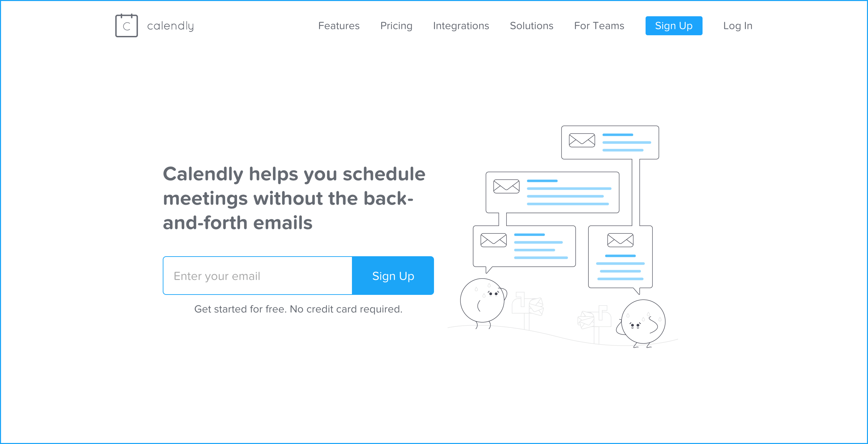868x444 pixels.
Task: Click the Log In text link
Action: (x=737, y=26)
